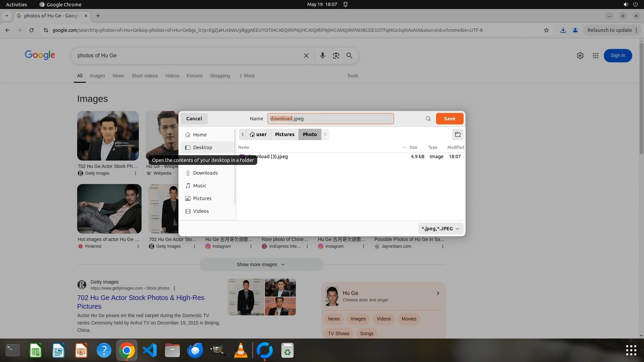Navigate to Pictures in path bar
The width and height of the screenshot is (644, 362).
(284, 134)
